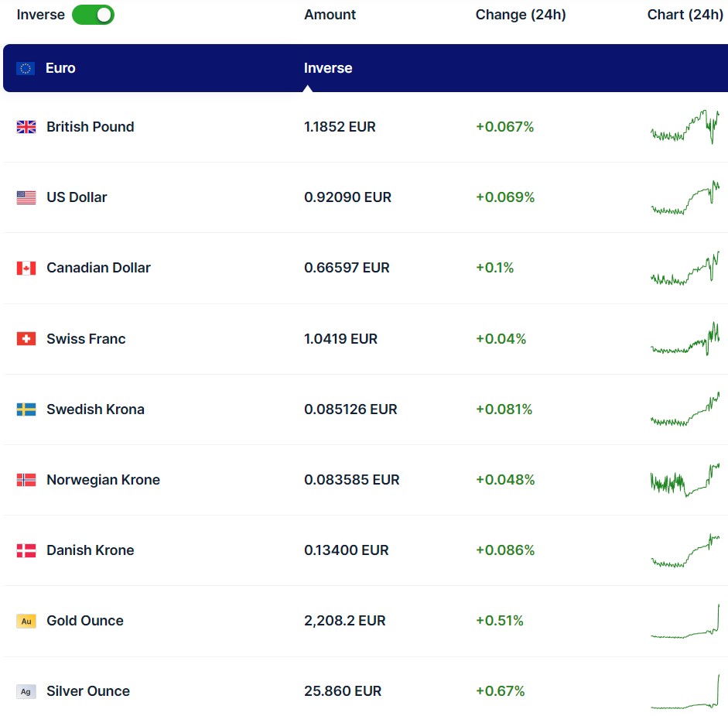Click the US Dollar amount 0.92090 EUR
Viewport: 728px width, 716px height.
347,197
